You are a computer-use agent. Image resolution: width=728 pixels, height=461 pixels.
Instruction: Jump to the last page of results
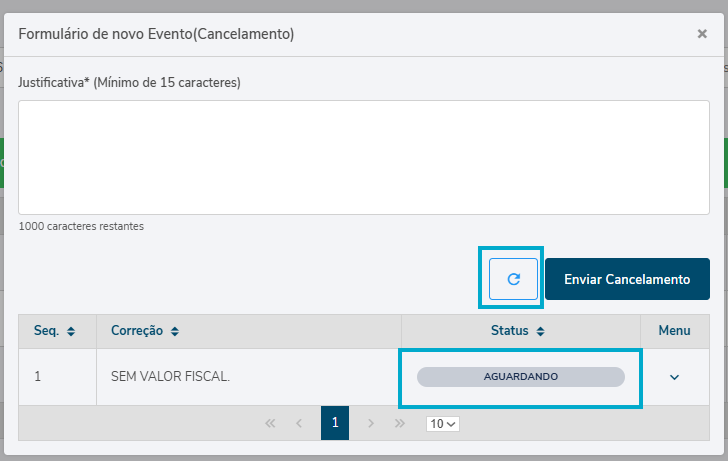(400, 423)
